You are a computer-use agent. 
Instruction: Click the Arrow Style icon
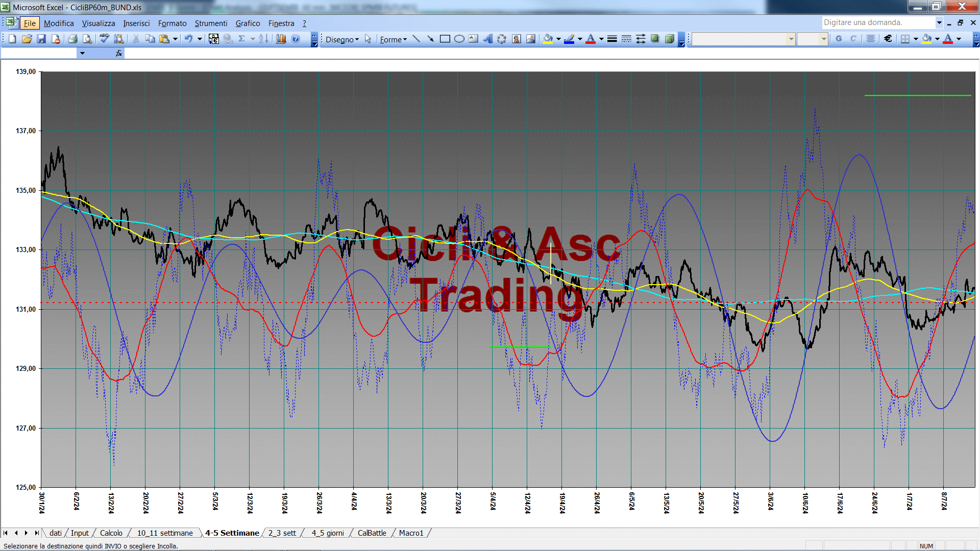coord(641,39)
